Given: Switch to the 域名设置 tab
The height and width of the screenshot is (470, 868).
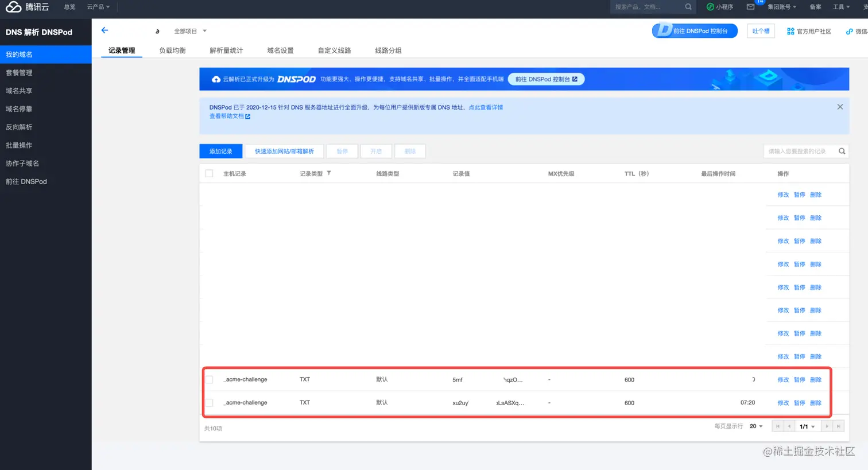Looking at the screenshot, I should (280, 51).
